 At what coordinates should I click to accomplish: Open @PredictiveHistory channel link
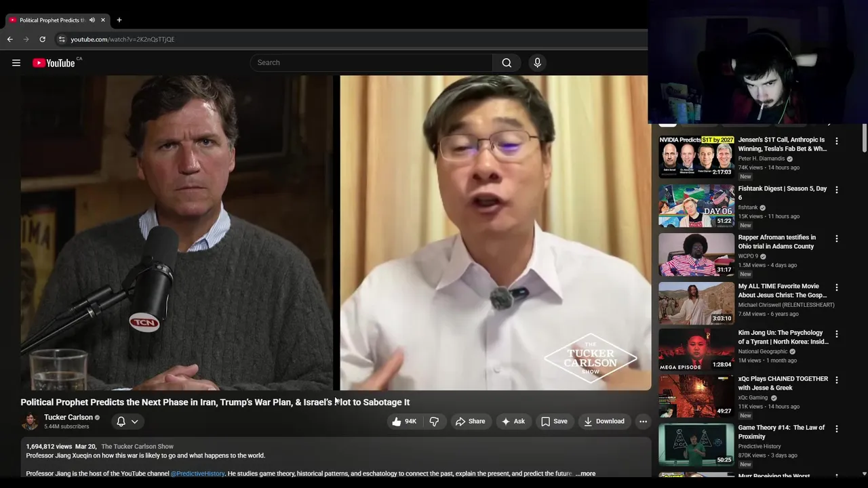pyautogui.click(x=197, y=474)
